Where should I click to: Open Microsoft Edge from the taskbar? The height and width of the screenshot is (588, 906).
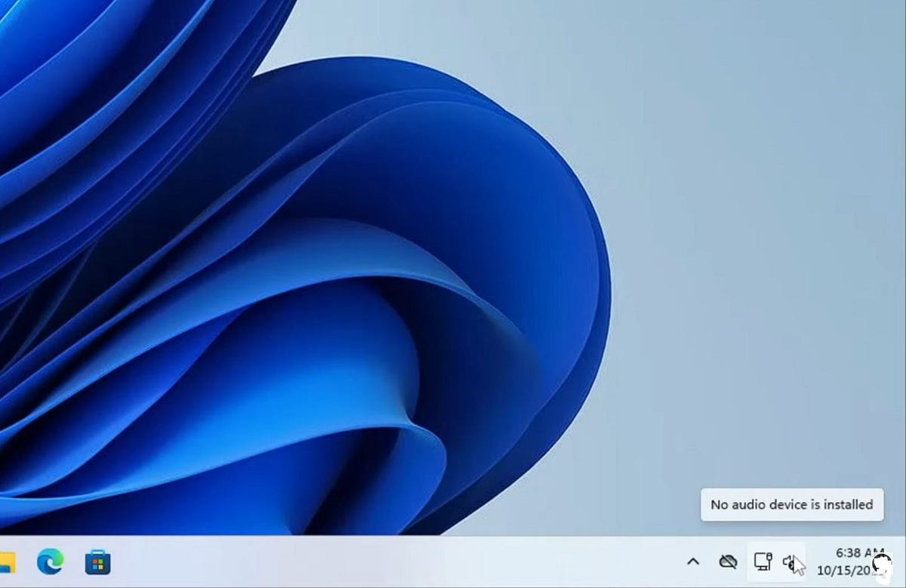tap(51, 562)
